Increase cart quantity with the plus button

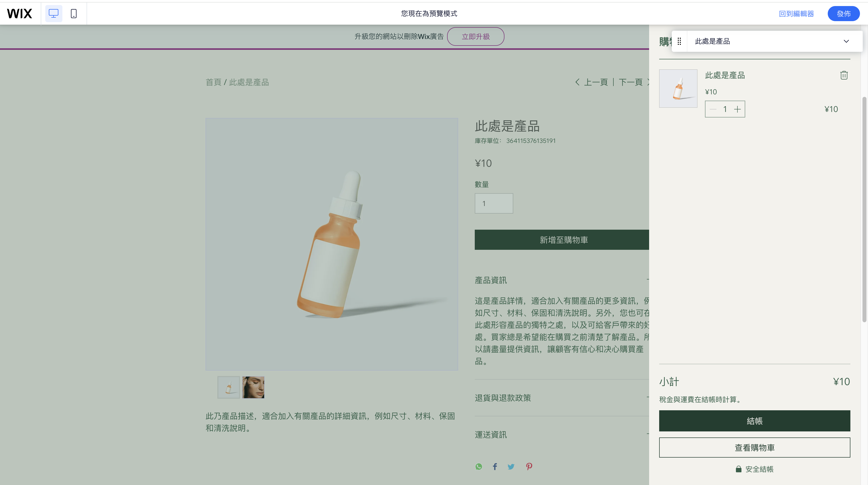[737, 109]
